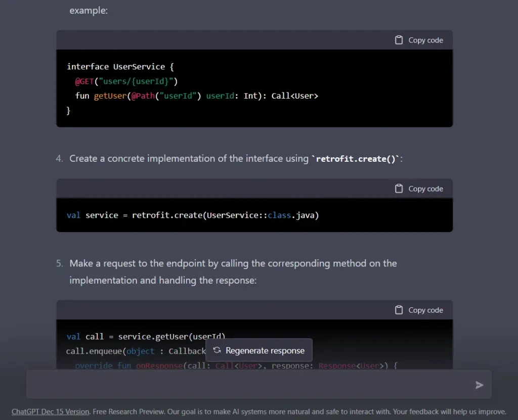Click the 'val service = retrofit.create' code line
This screenshot has height=420, width=518.
click(x=193, y=215)
